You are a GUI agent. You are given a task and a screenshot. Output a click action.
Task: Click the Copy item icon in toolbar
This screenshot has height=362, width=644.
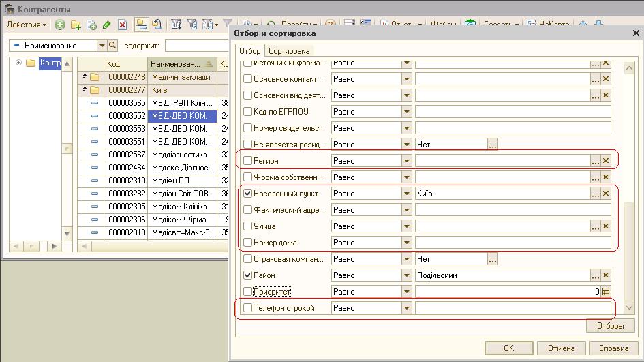pyautogui.click(x=91, y=25)
